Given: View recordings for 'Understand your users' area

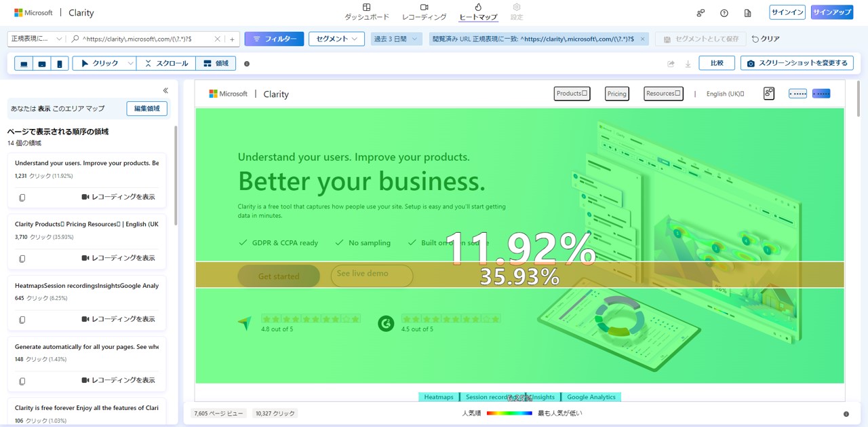Looking at the screenshot, I should (119, 197).
